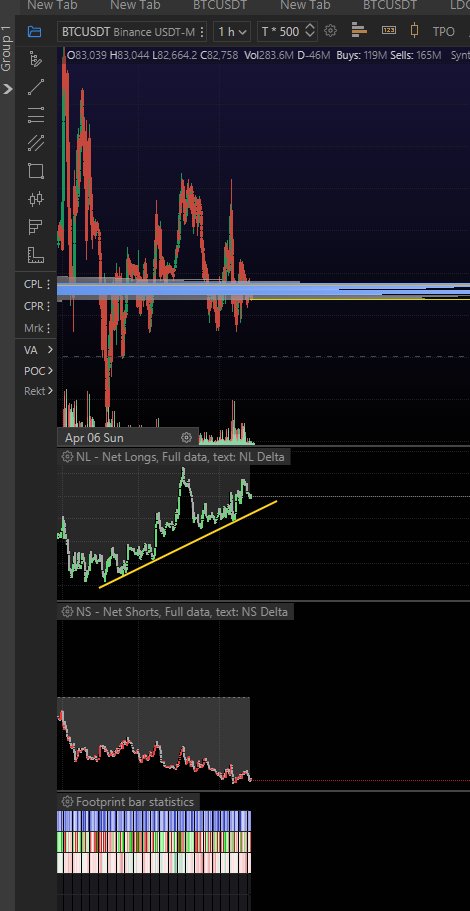Expand the Rekt submenu
The image size is (470, 911).
pos(50,391)
